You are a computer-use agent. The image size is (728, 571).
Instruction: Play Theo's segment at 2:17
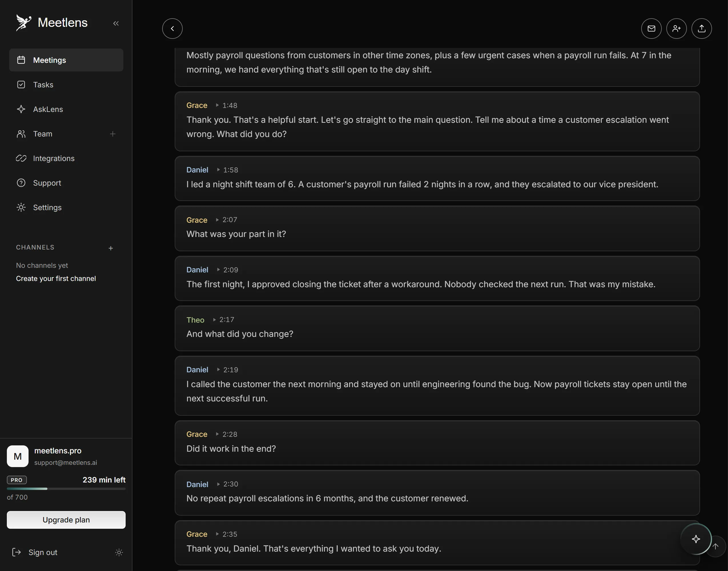[223, 319]
